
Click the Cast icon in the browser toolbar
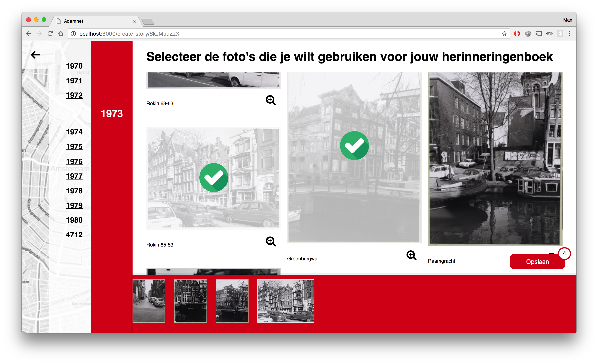(538, 34)
